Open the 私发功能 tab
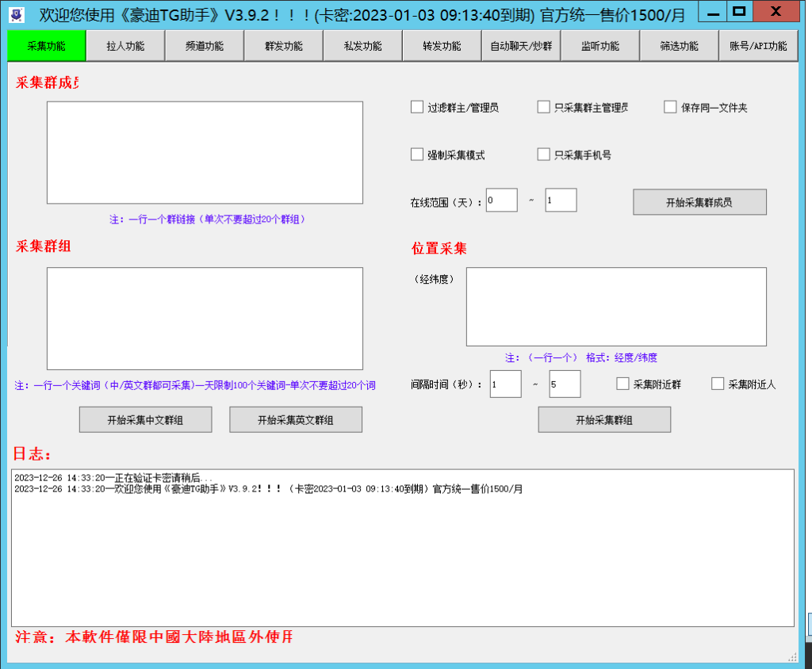The image size is (812, 669). pyautogui.click(x=363, y=46)
